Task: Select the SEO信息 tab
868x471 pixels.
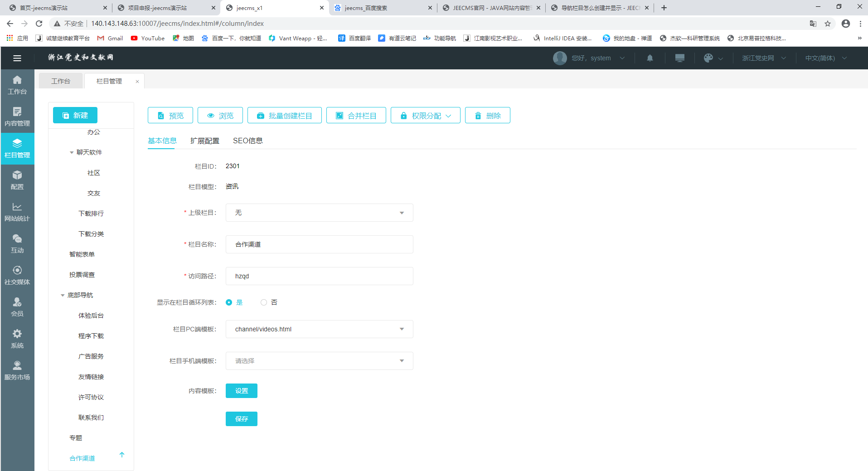Action: pyautogui.click(x=248, y=141)
